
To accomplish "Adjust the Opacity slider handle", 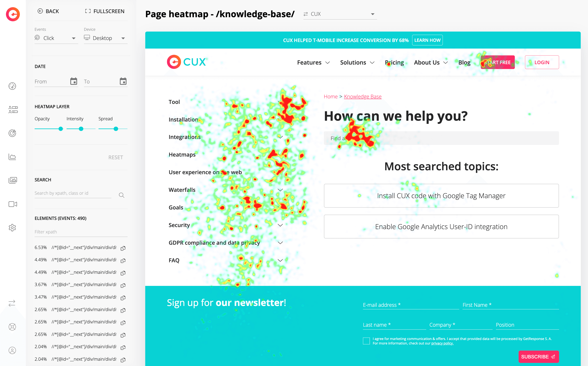I will (61, 129).
